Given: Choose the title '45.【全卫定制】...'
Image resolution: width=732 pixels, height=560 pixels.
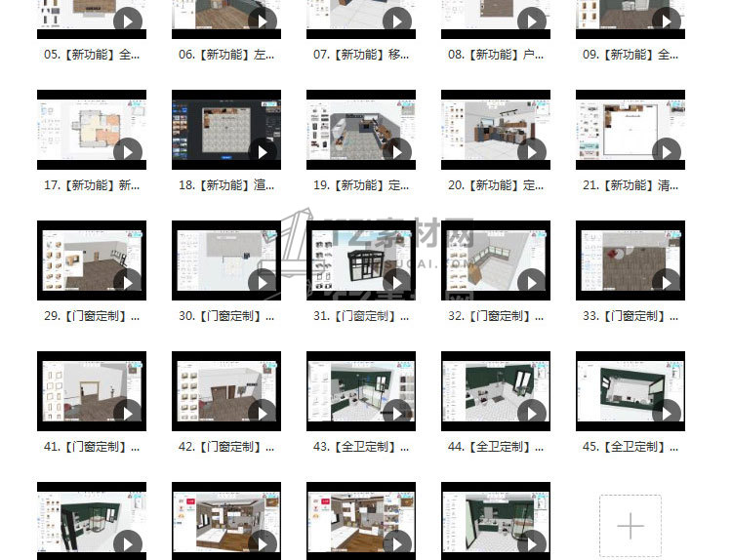Looking at the screenshot, I should point(630,447).
